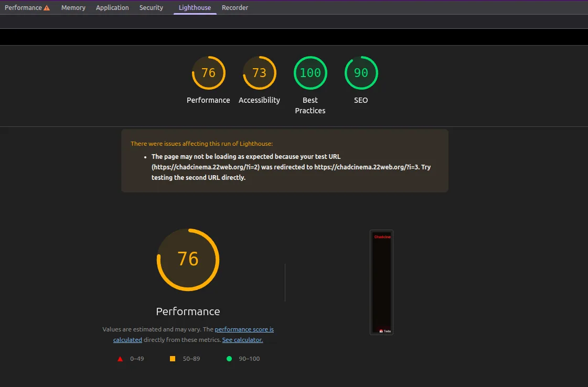This screenshot has height=387, width=588.
Task: Switch to the Security tab
Action: pos(151,7)
